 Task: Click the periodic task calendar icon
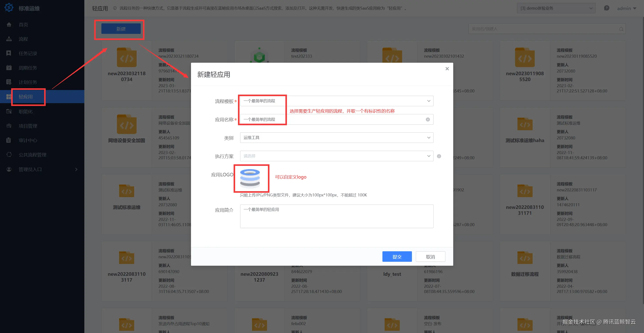point(9,68)
